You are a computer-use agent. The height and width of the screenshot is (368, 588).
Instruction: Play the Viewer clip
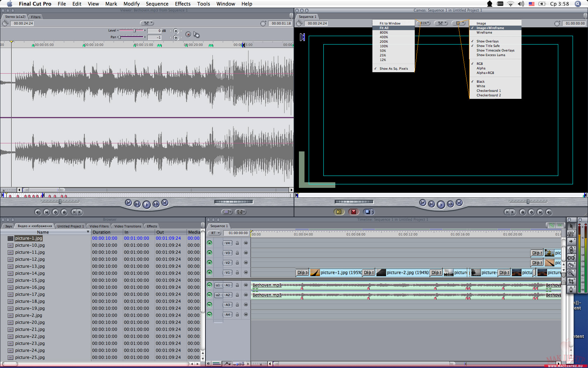pos(147,204)
